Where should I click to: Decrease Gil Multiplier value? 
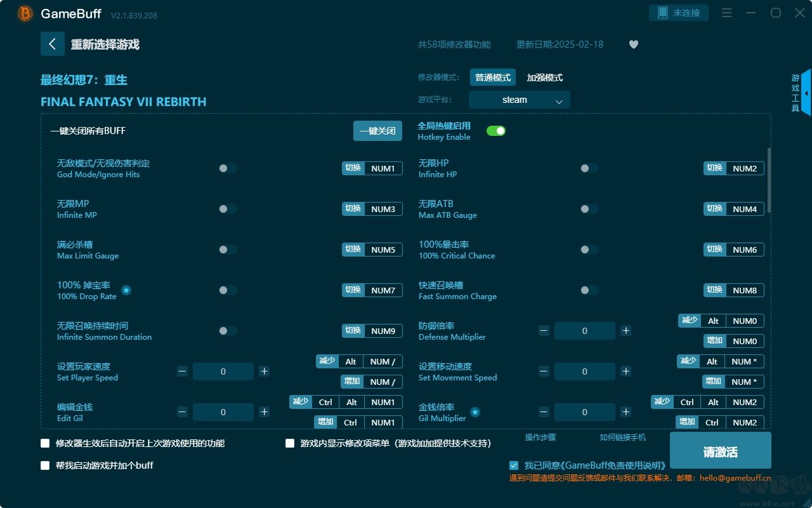[544, 412]
